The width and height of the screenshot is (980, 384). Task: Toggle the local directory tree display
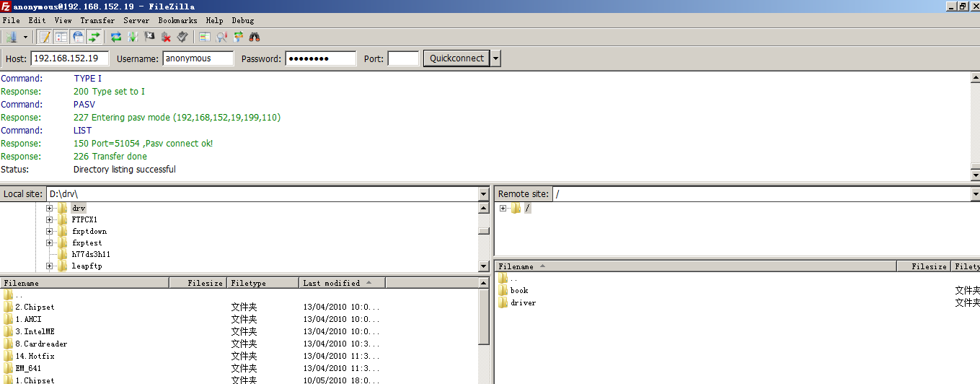(61, 37)
